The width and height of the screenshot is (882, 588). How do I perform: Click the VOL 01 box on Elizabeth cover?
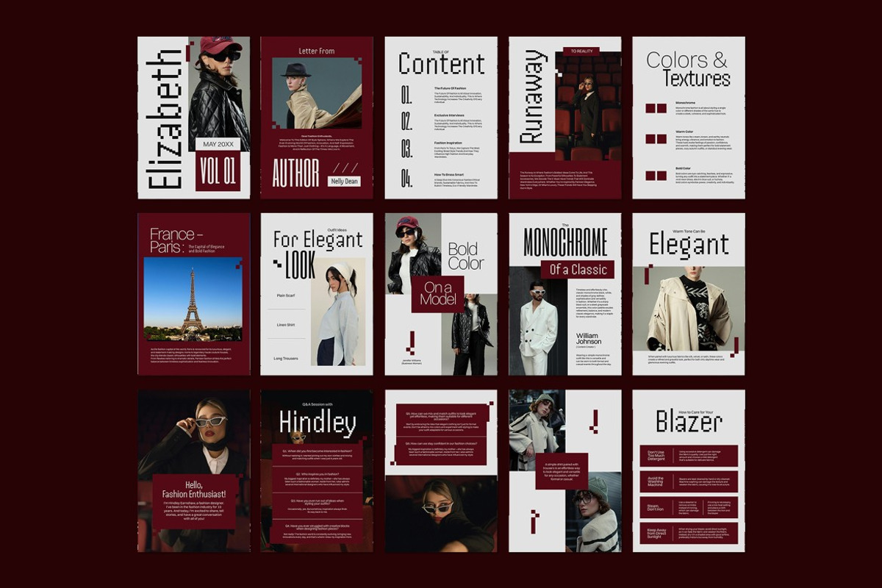point(218,171)
